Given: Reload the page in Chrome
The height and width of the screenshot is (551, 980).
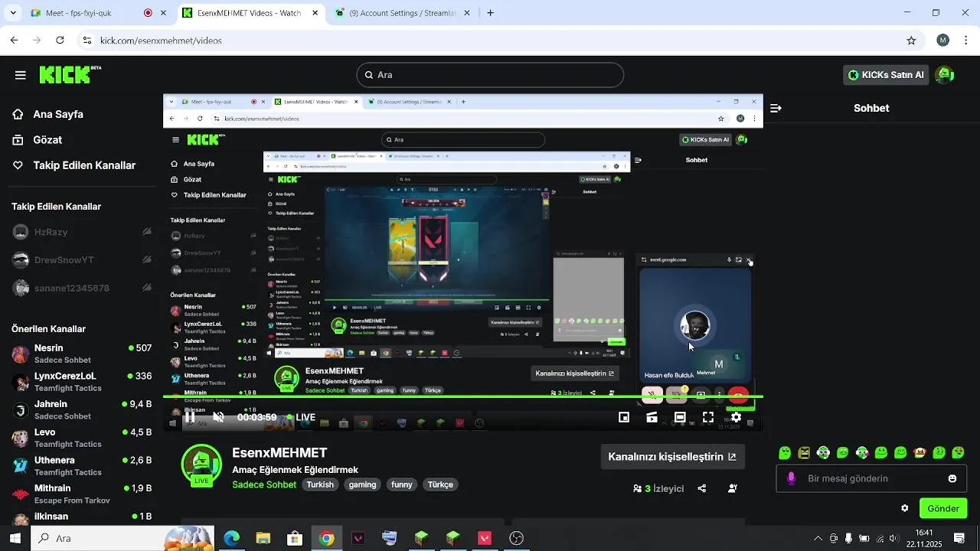Looking at the screenshot, I should coord(60,40).
